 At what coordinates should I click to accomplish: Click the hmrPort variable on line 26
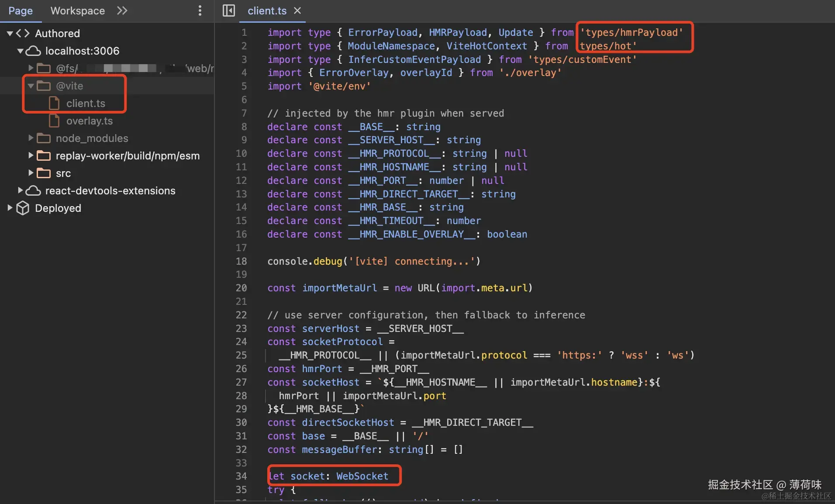click(322, 369)
